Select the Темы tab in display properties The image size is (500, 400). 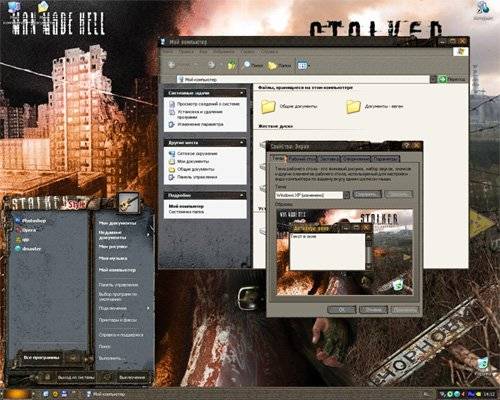(x=278, y=158)
